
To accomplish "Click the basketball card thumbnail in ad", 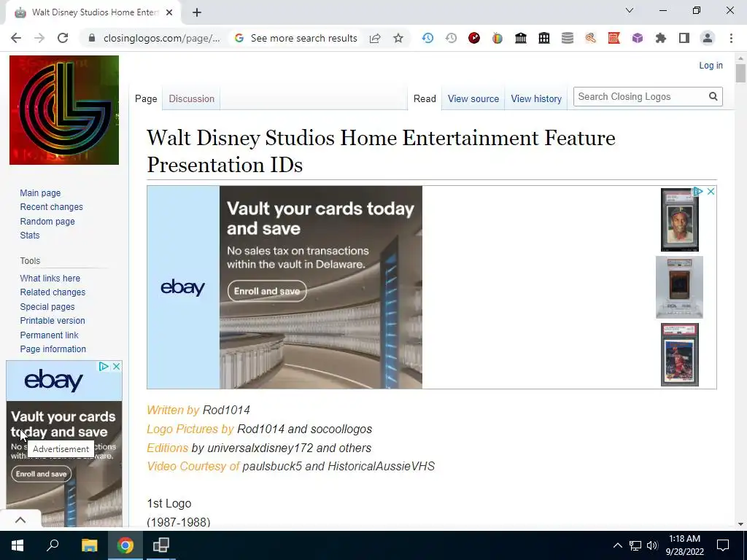I will point(679,355).
